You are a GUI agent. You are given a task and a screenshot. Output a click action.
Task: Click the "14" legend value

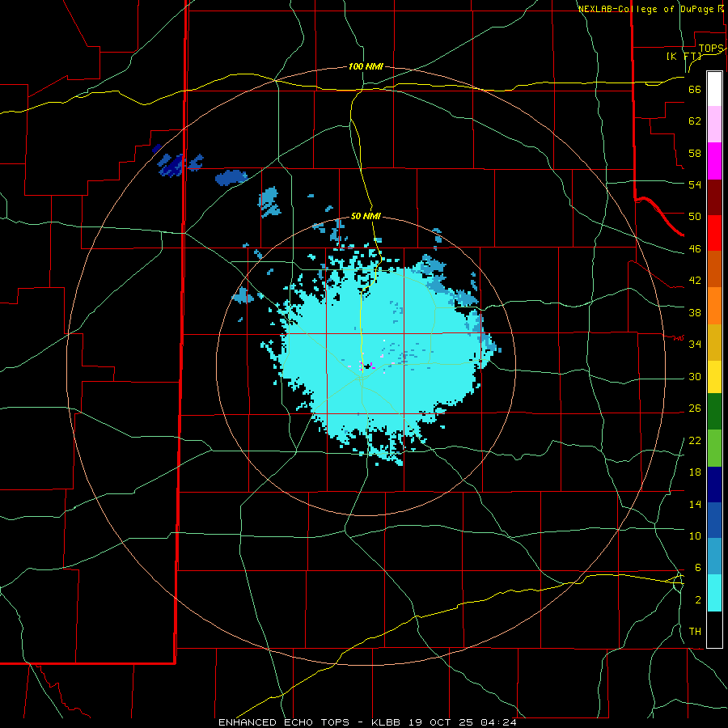(x=695, y=504)
